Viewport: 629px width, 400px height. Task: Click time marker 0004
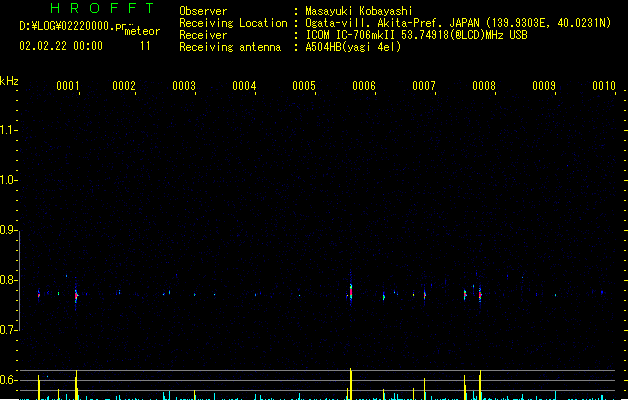click(244, 86)
